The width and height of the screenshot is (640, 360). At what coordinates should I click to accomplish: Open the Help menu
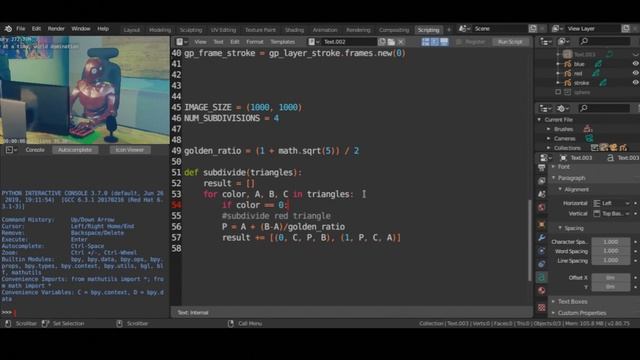click(x=103, y=29)
